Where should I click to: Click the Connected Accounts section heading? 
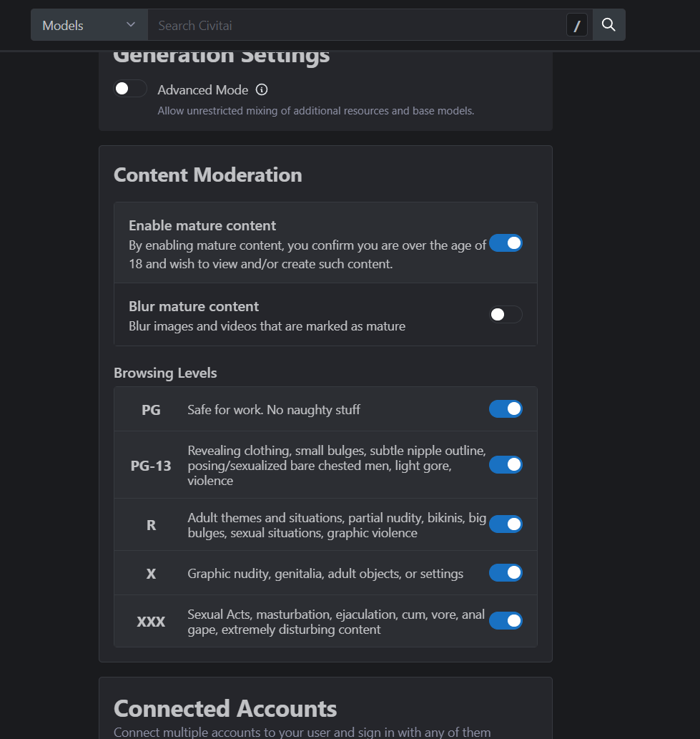[225, 709]
